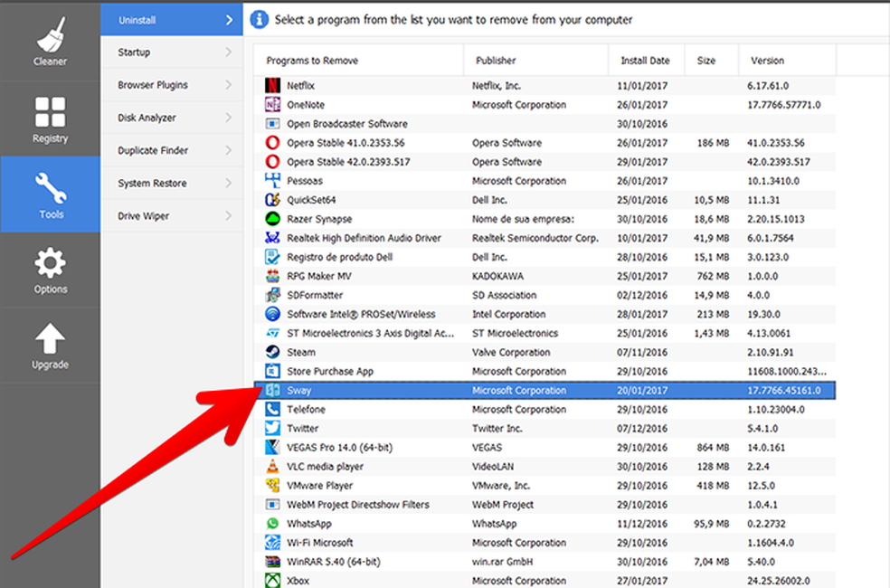
Task: Open Options with the gear icon
Action: 51,263
